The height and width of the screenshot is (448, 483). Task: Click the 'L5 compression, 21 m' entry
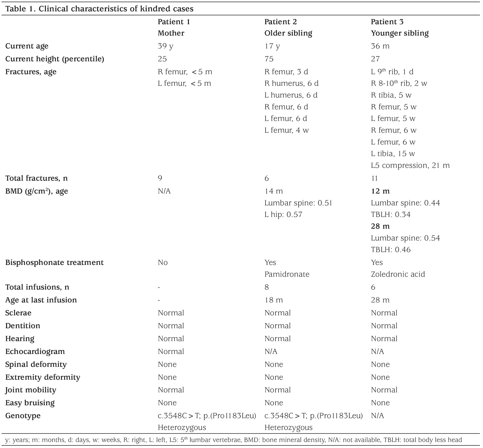410,166
